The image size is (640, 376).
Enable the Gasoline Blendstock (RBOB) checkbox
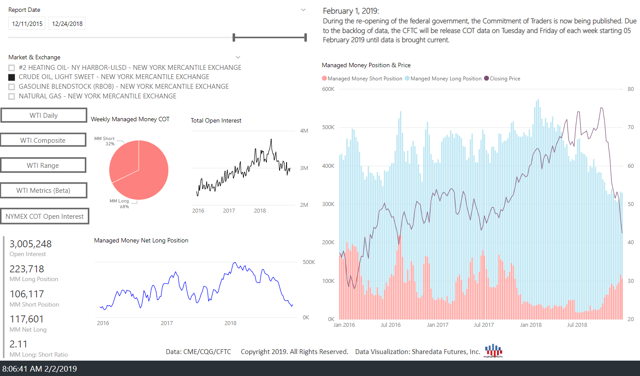pos(11,87)
